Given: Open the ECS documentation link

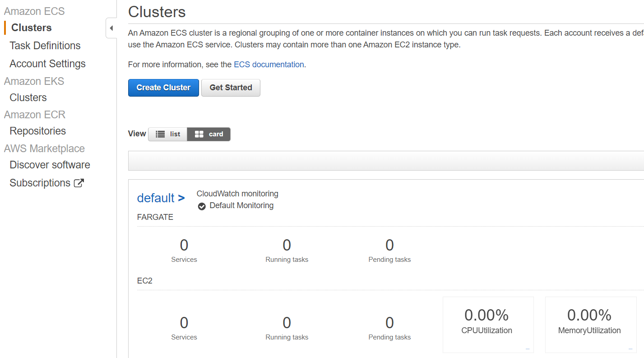Looking at the screenshot, I should point(269,65).
